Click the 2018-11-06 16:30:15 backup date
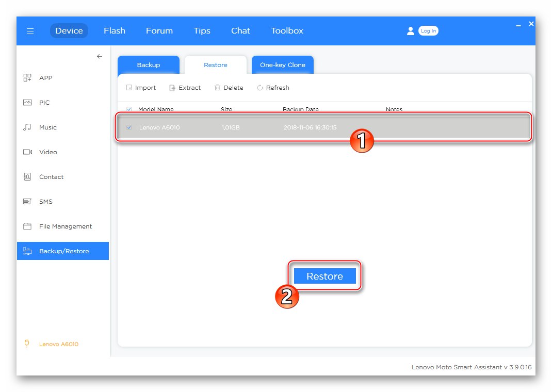The height and width of the screenshot is (392, 552). (310, 127)
